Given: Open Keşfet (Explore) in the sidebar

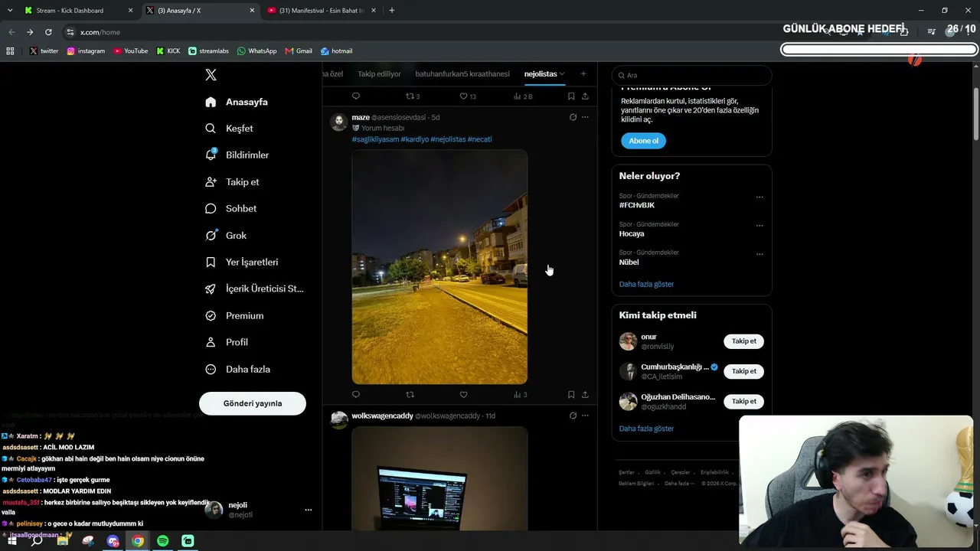Looking at the screenshot, I should click(x=229, y=129).
